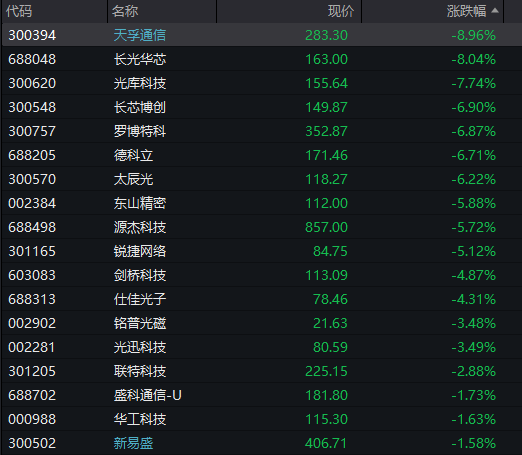Click the price 283.30
The width and height of the screenshot is (522, 455).
coord(326,35)
